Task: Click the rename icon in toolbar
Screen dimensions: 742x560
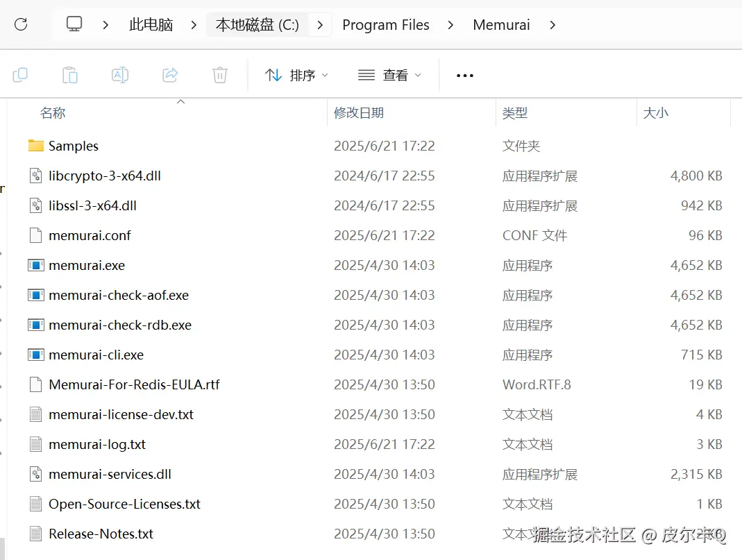Action: click(119, 75)
